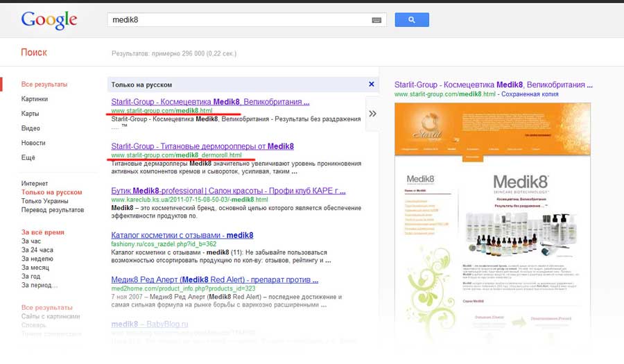This screenshot has width=624, height=364.
Task: Filter results 'За неделю'
Action: click(x=37, y=259)
